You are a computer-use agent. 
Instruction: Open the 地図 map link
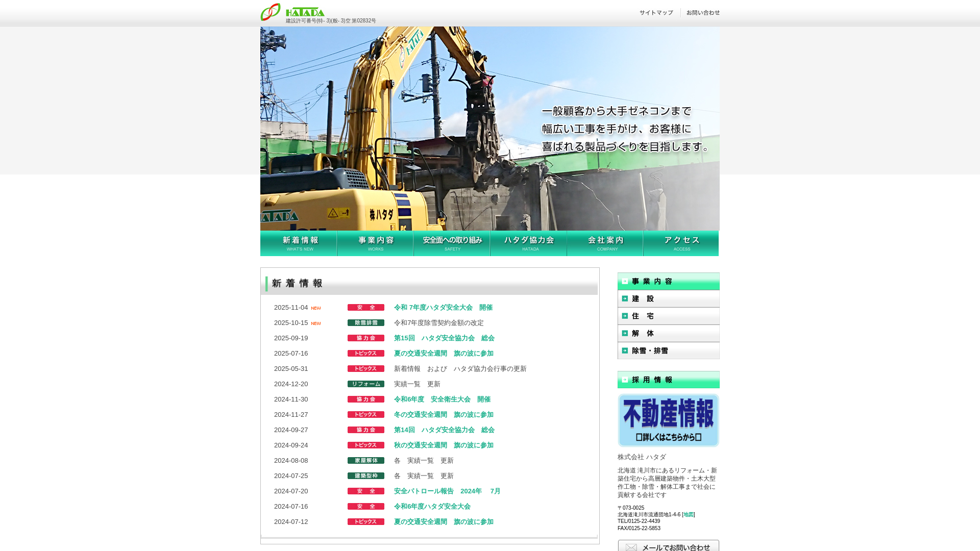(x=689, y=515)
